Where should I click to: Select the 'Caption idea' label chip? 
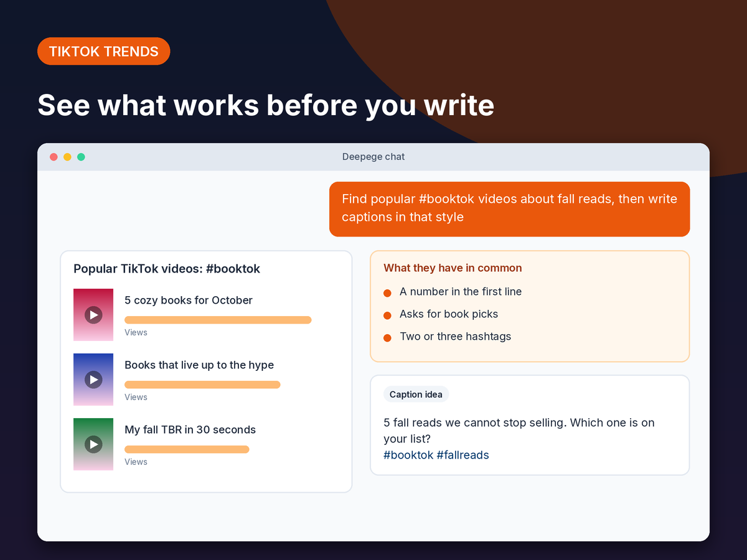[416, 394]
